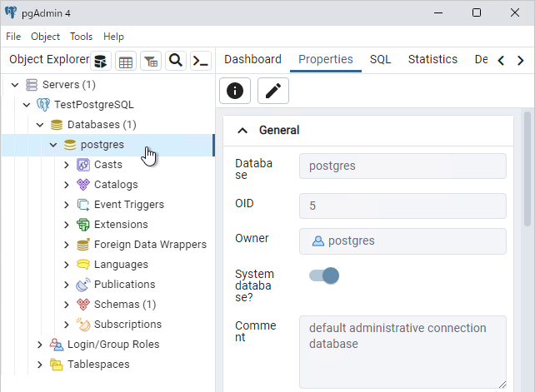Expand the Publications node

(x=67, y=285)
